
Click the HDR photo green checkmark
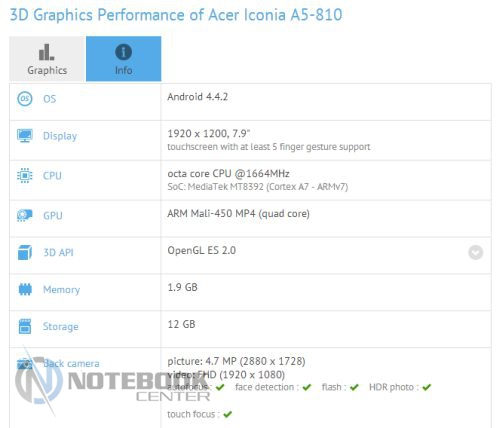[427, 387]
